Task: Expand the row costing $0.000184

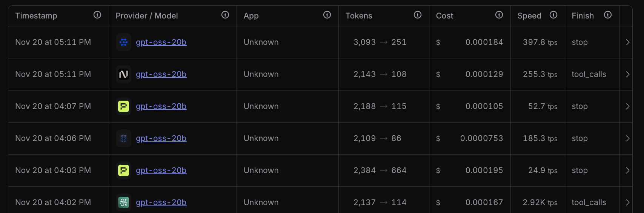Action: point(627,42)
